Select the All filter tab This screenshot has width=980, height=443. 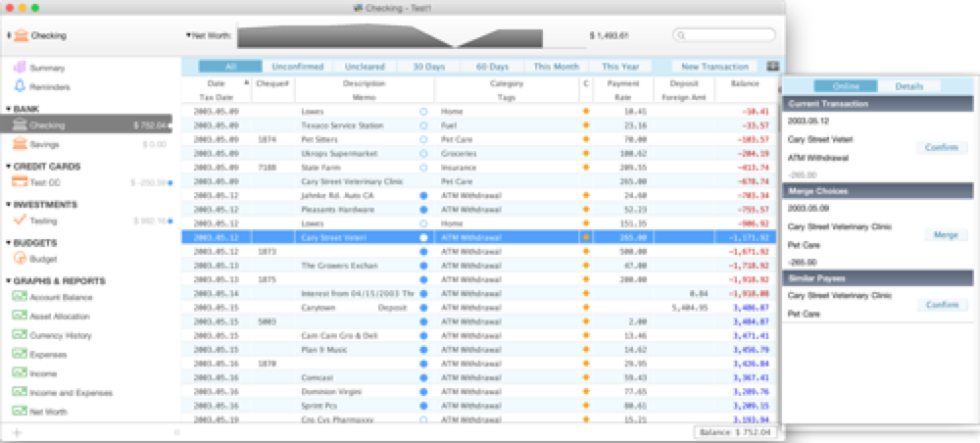click(x=230, y=67)
